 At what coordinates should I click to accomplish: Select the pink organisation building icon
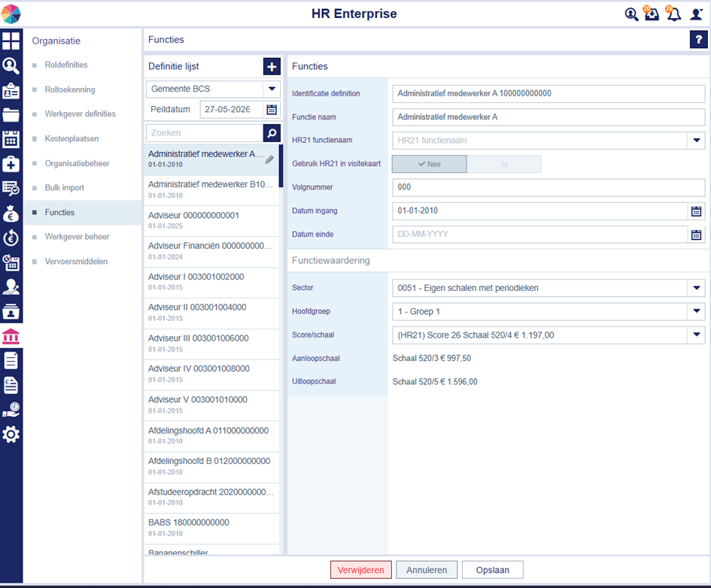point(11,336)
